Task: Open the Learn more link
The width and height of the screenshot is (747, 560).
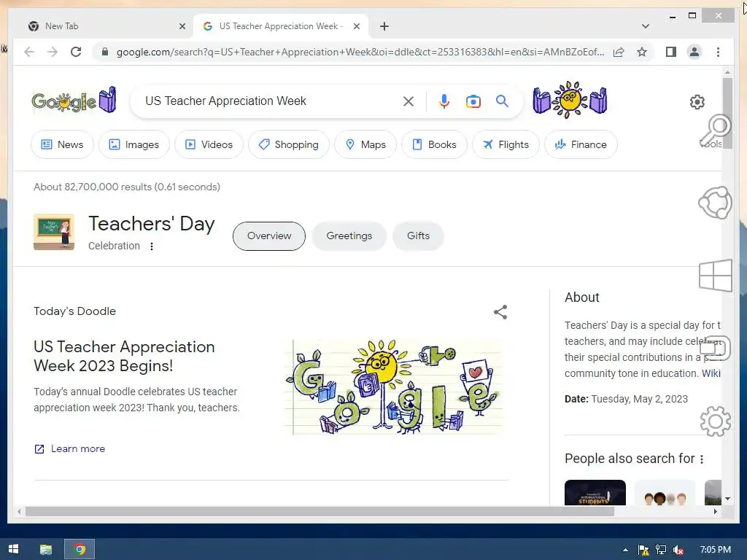Action: coord(69,448)
